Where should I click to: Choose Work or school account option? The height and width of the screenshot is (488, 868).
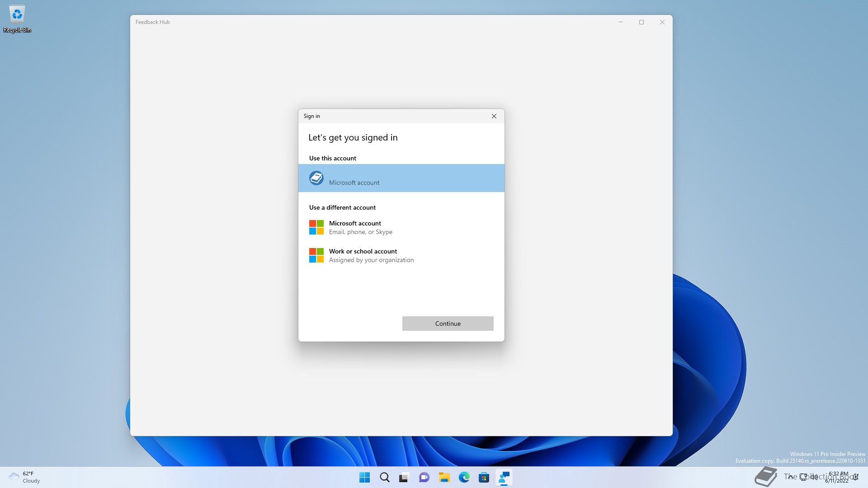401,255
